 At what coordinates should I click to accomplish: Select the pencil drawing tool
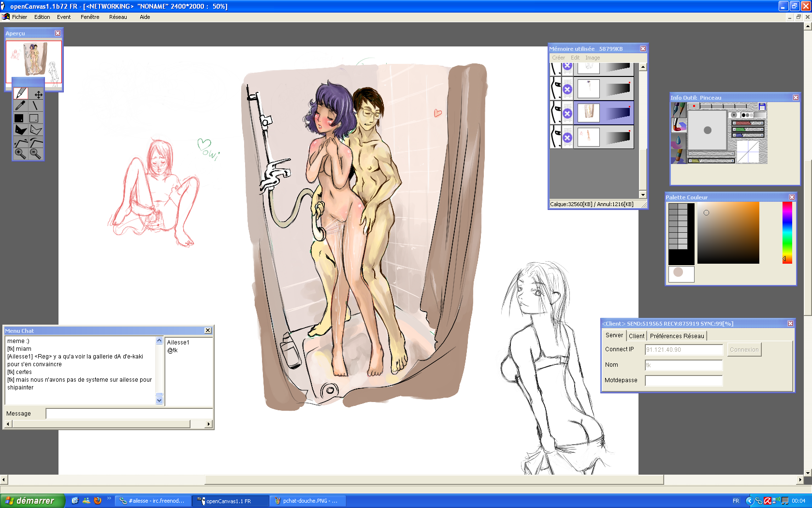coord(21,93)
